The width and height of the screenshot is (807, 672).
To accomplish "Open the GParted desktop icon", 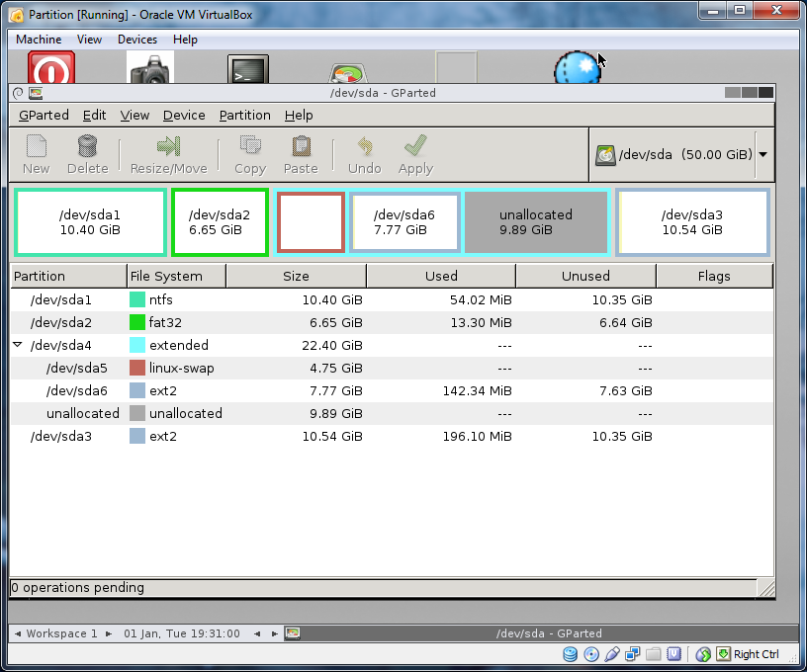I will pyautogui.click(x=347, y=73).
